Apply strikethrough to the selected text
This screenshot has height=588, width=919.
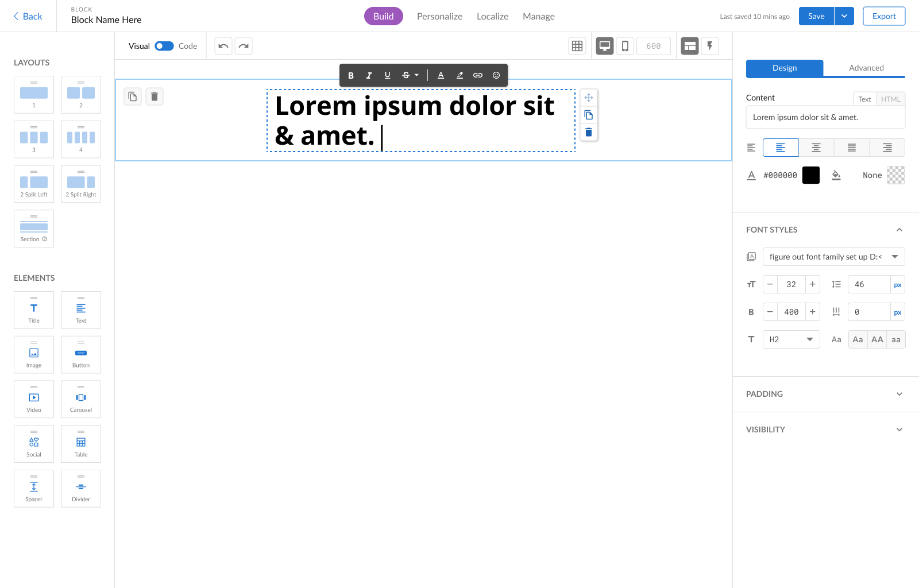pyautogui.click(x=405, y=75)
